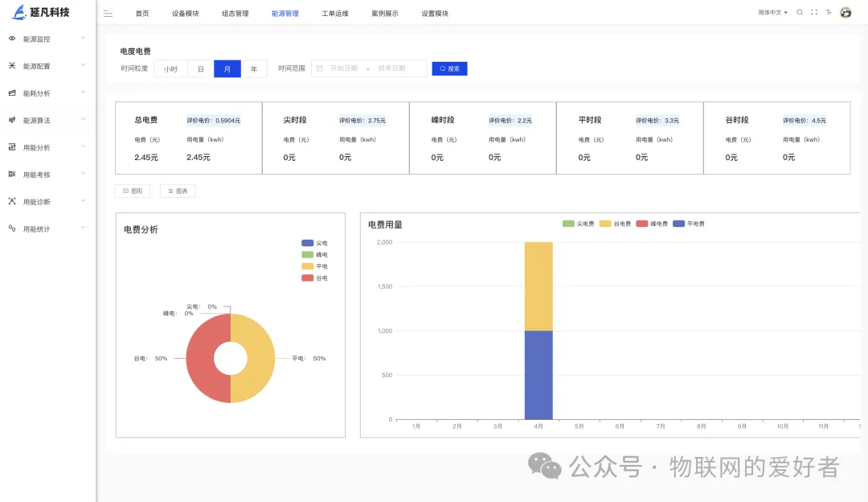Open the 简体中文 language dropdown
The image size is (868, 502).
[x=772, y=12]
